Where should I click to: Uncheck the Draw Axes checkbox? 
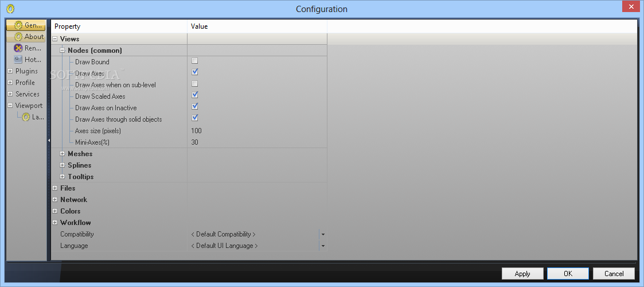click(x=195, y=72)
